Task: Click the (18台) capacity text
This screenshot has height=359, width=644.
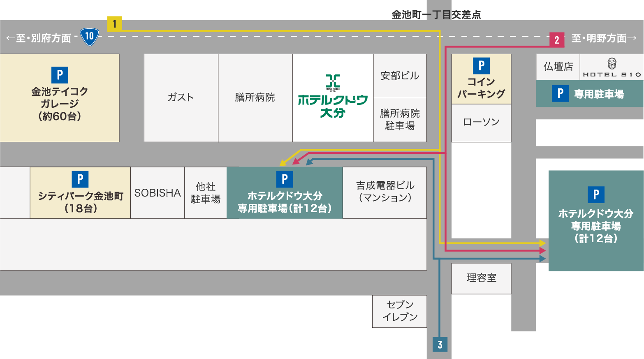Action: [x=81, y=208]
